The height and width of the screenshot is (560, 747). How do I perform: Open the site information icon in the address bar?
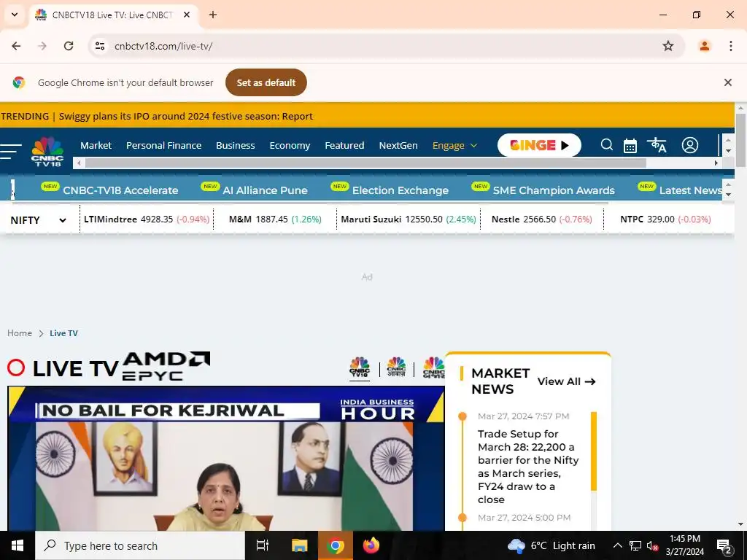(100, 46)
